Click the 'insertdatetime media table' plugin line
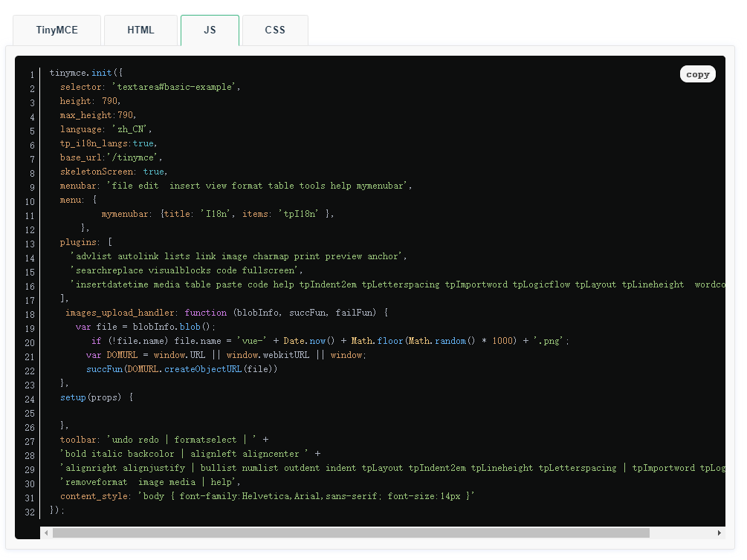 point(398,284)
